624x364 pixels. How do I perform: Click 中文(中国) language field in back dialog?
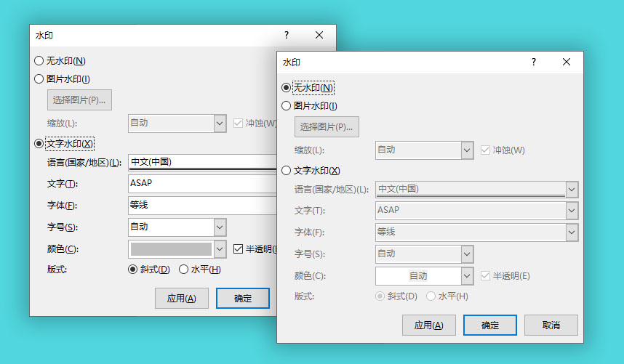pos(202,163)
